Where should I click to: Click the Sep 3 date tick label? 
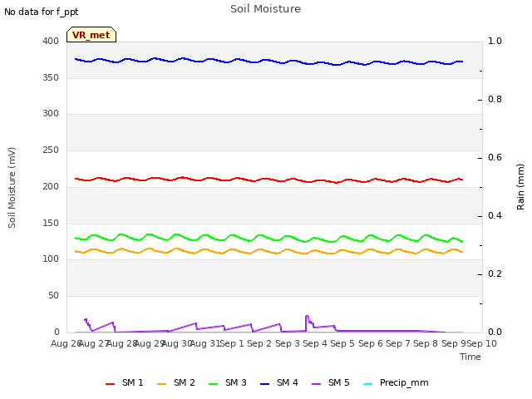pos(288,344)
